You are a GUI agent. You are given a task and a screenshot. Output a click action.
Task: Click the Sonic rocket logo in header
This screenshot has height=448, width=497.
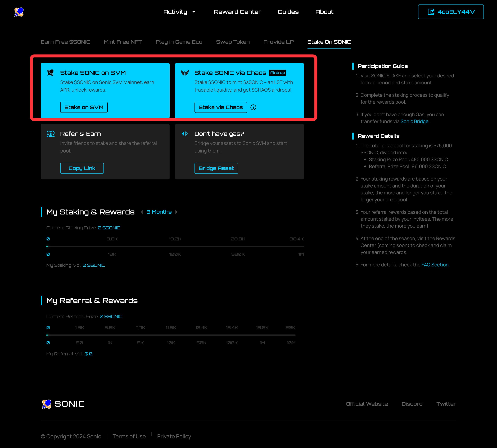(19, 12)
